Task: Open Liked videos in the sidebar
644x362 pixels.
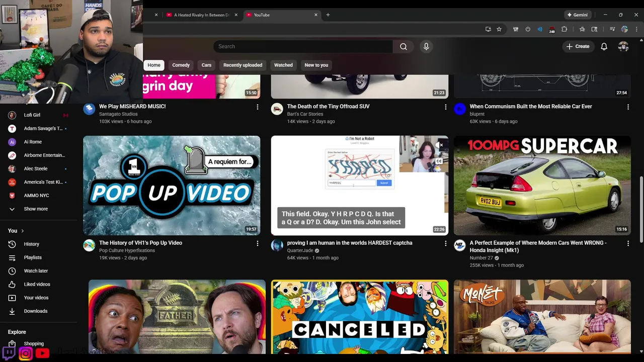Action: (37, 284)
